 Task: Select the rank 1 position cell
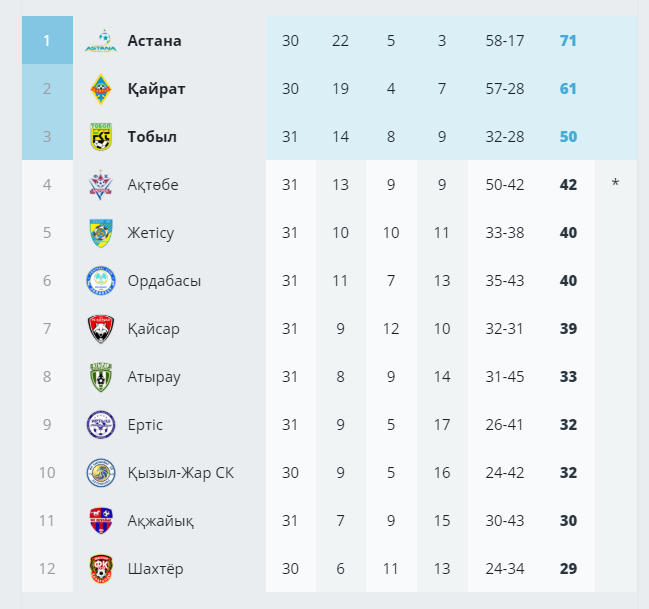pos(47,40)
